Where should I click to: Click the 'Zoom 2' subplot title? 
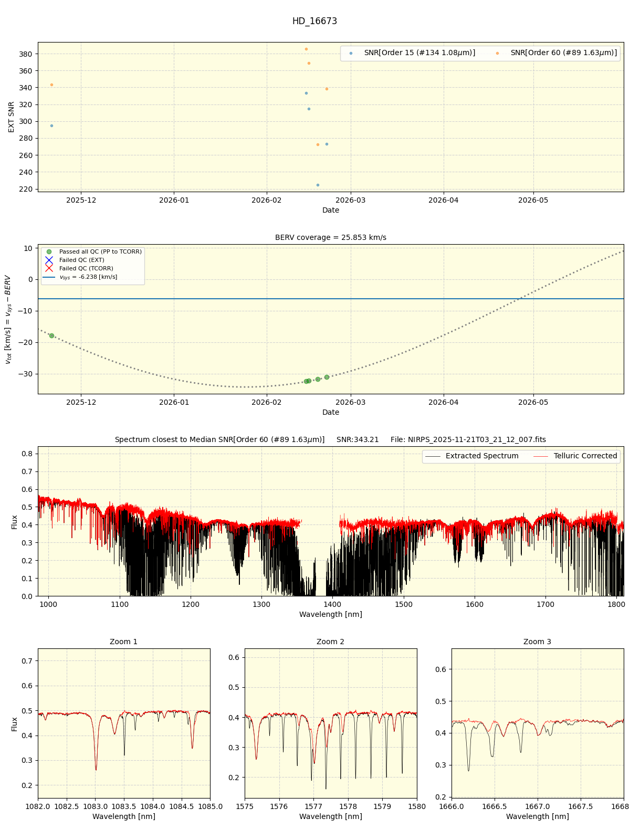(x=331, y=642)
